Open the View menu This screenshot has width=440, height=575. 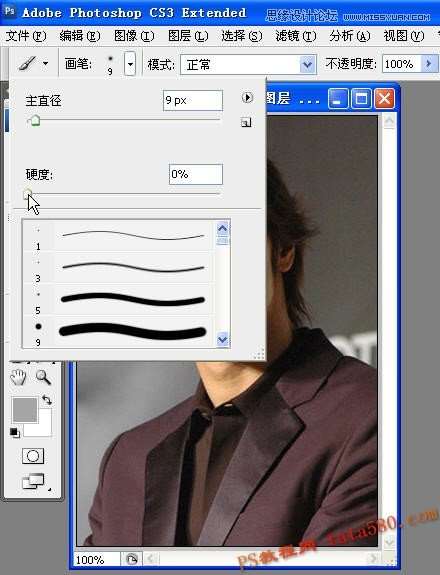click(404, 36)
